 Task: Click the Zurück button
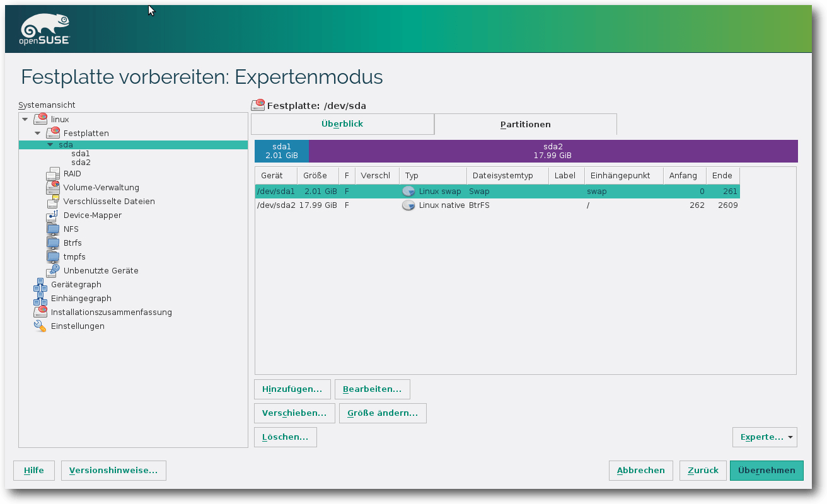pos(703,471)
